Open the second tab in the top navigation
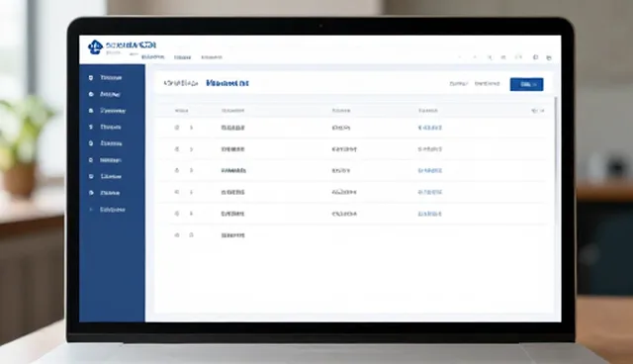This screenshot has height=364, width=633. pyautogui.click(x=182, y=57)
